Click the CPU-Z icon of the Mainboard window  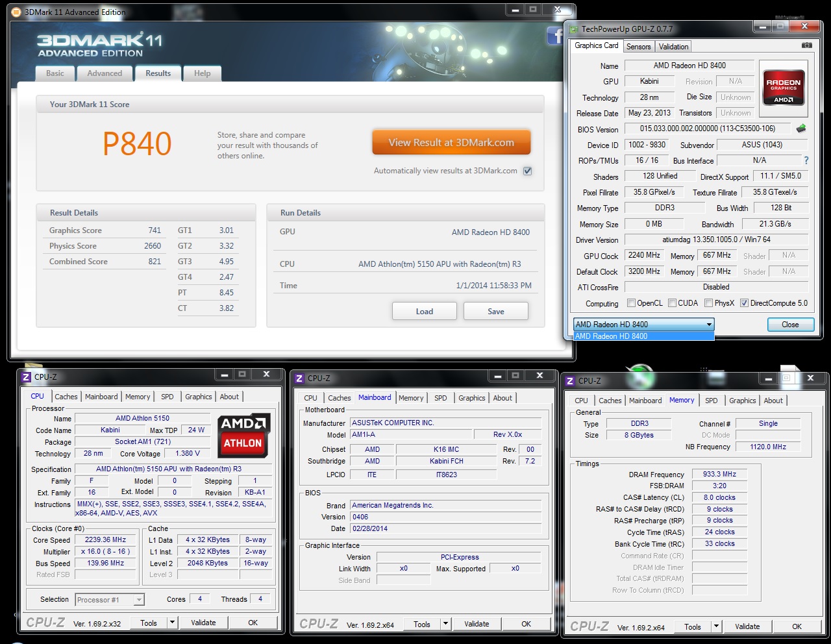(299, 378)
